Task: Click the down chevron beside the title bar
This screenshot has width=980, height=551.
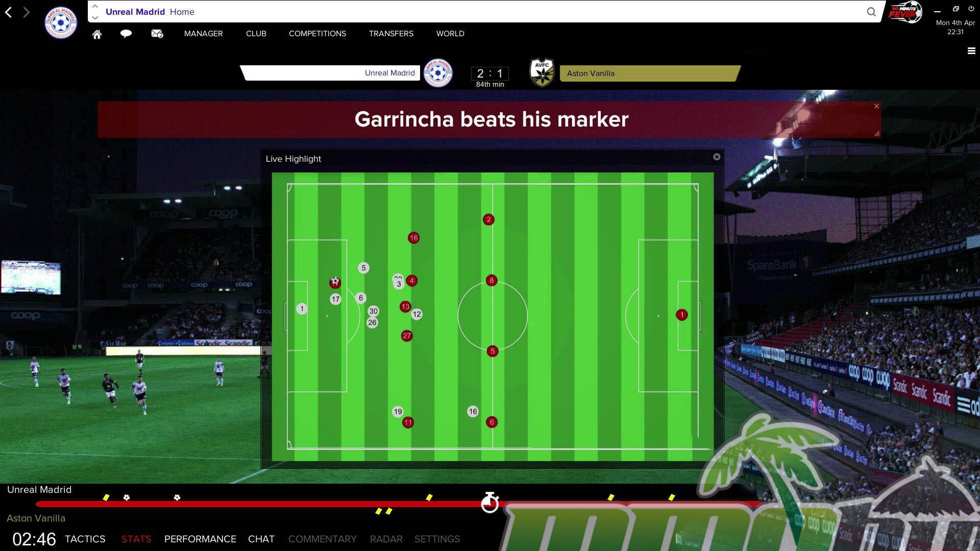Action: tap(95, 17)
